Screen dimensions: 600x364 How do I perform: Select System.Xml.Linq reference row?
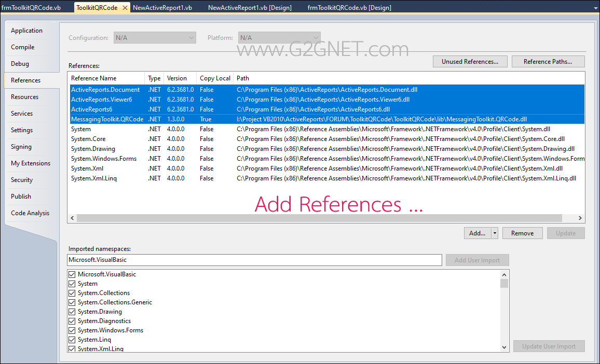click(x=326, y=178)
